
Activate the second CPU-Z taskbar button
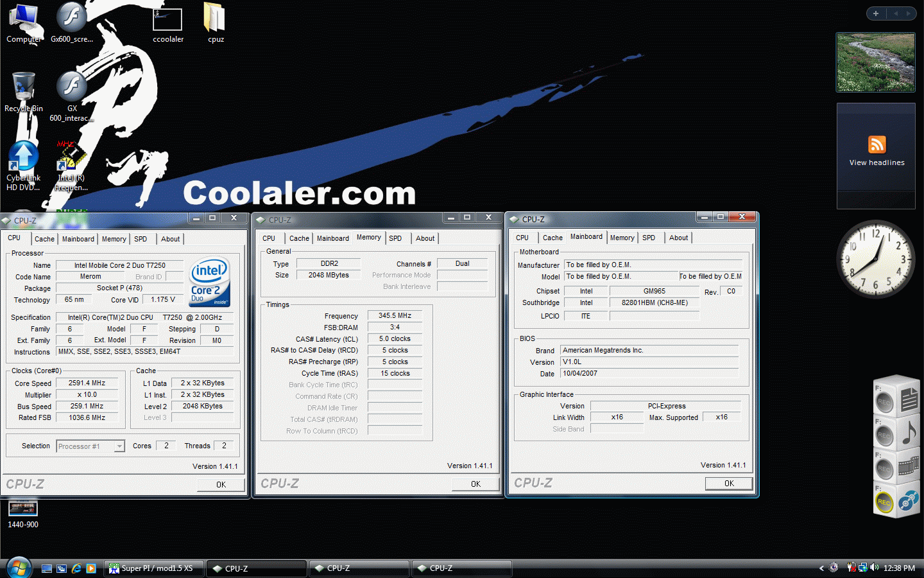359,568
